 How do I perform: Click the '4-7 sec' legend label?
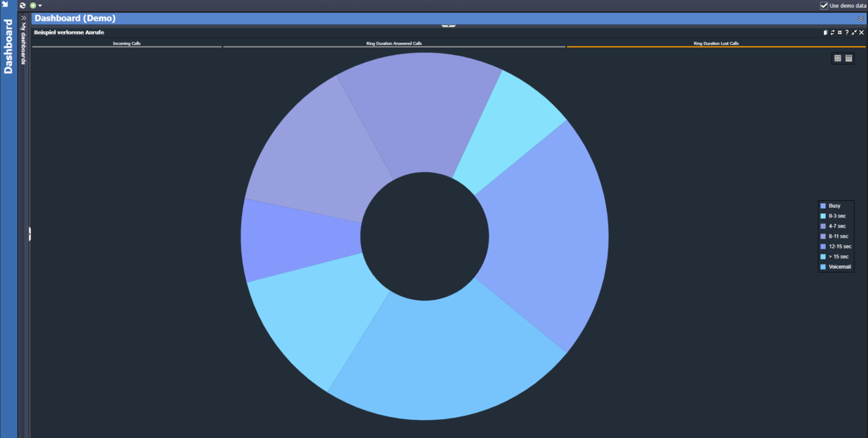click(838, 226)
